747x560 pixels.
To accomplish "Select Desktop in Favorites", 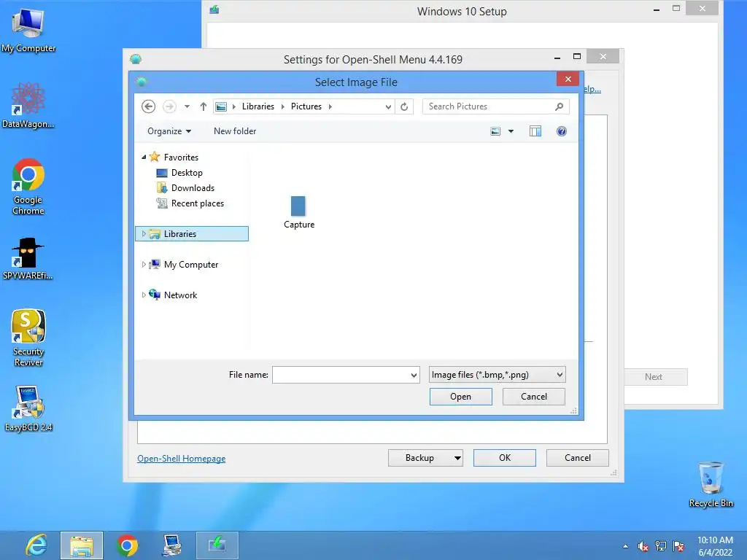I will click(187, 172).
